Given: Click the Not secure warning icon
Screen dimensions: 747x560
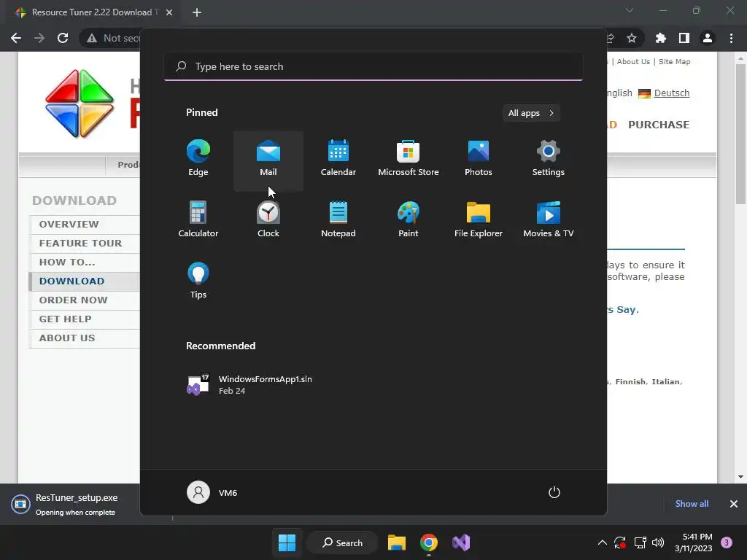Looking at the screenshot, I should pyautogui.click(x=92, y=38).
